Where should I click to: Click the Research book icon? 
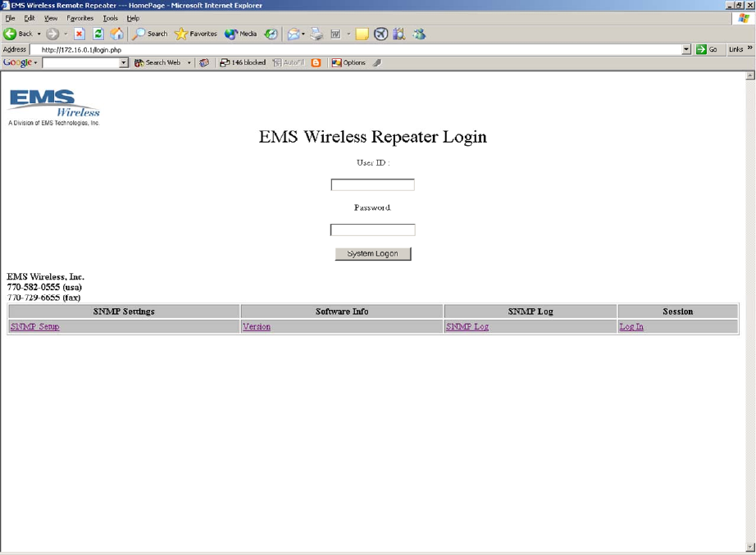399,34
